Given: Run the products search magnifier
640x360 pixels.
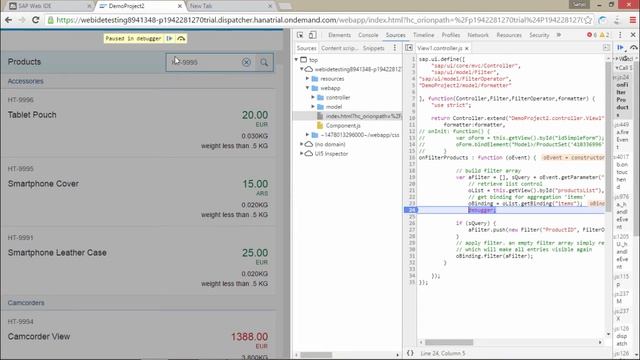Looking at the screenshot, I should tap(264, 62).
